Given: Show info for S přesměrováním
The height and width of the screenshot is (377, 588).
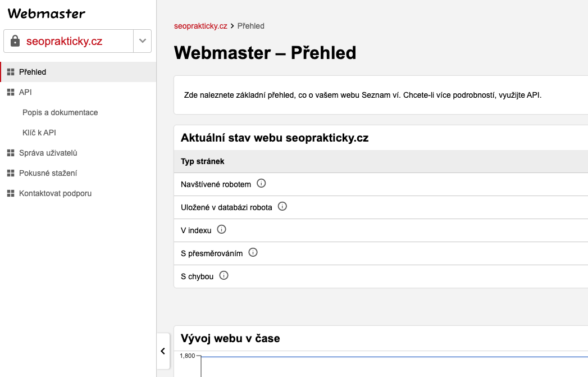Looking at the screenshot, I should point(253,252).
